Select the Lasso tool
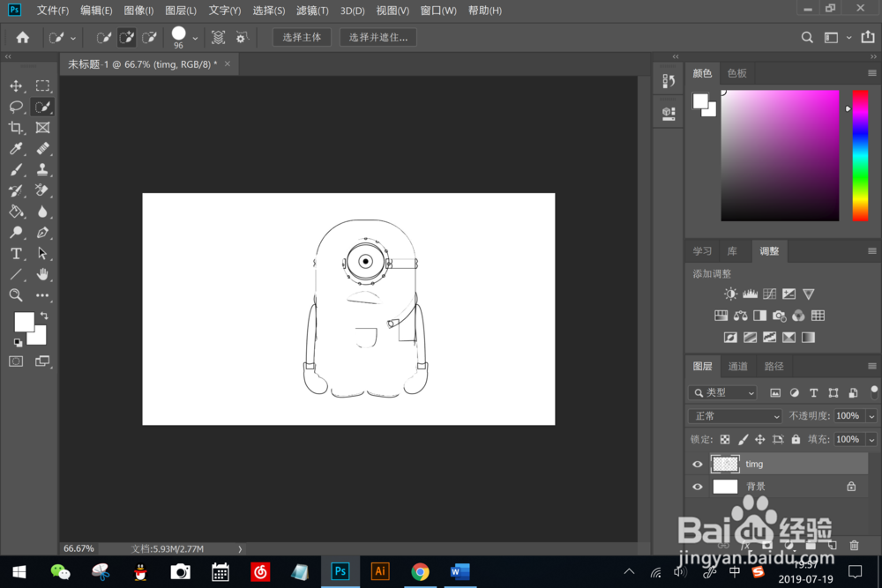 [16, 107]
